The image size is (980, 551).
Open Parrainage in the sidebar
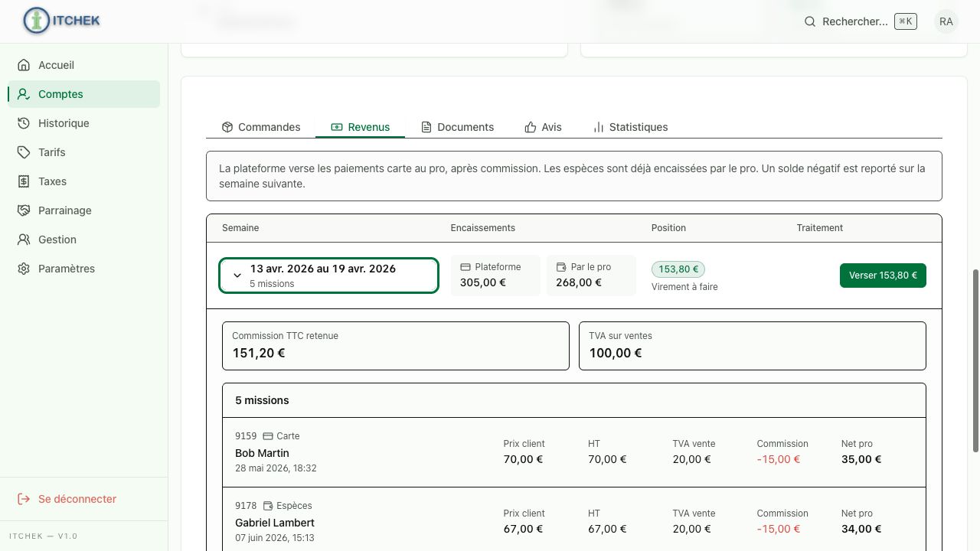point(84,210)
